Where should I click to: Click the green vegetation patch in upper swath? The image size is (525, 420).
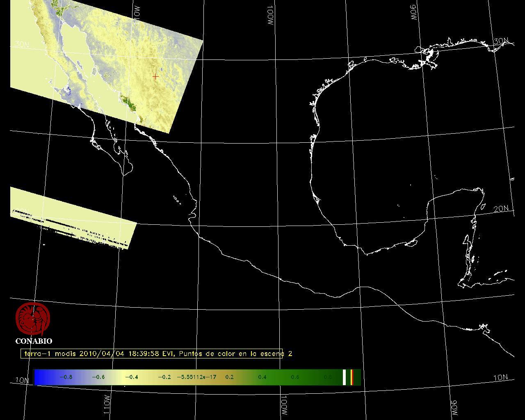pyautogui.click(x=128, y=101)
